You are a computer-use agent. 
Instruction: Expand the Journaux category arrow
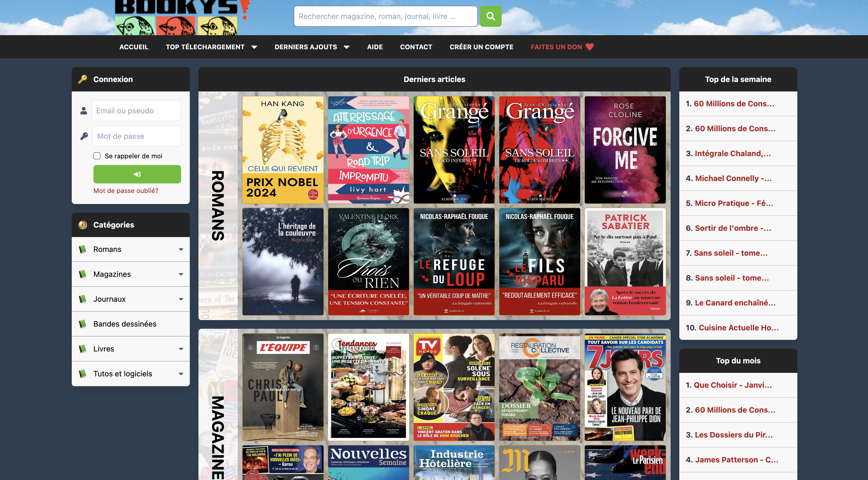click(x=181, y=300)
